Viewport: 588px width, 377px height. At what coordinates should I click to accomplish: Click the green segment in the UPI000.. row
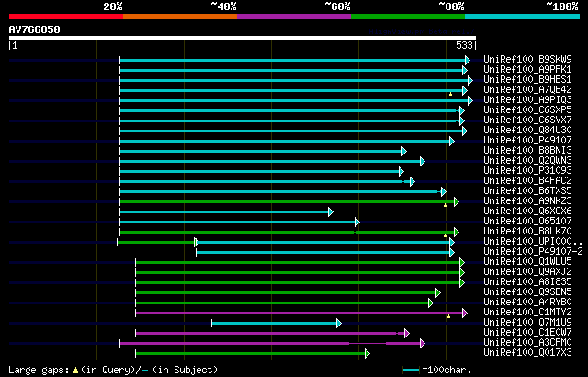[155, 243]
